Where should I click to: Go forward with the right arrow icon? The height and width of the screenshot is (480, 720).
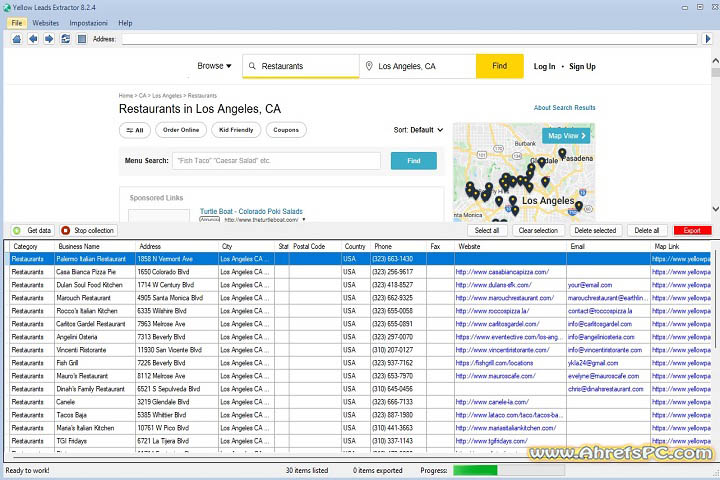(x=49, y=39)
